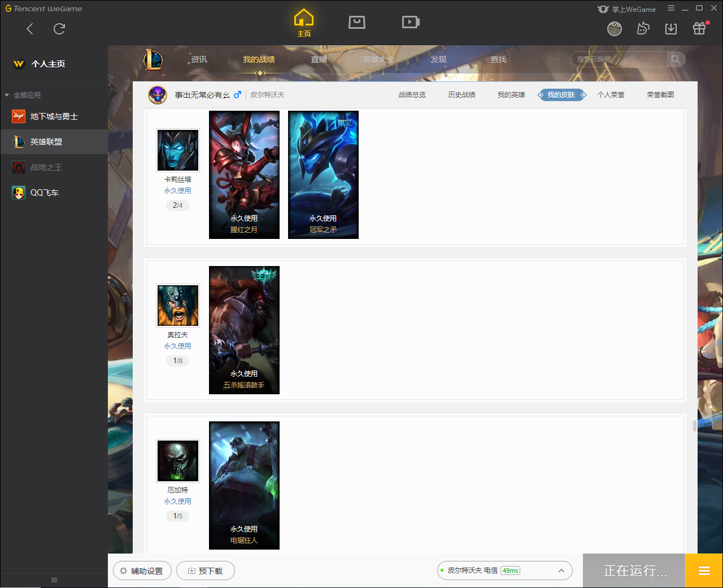Image resolution: width=723 pixels, height=588 pixels.
Task: Open the gift box icon
Action: tap(699, 28)
